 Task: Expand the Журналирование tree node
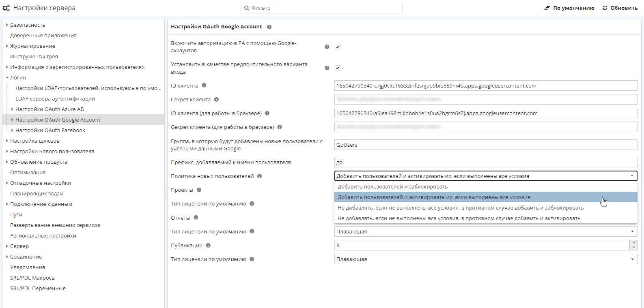7,46
